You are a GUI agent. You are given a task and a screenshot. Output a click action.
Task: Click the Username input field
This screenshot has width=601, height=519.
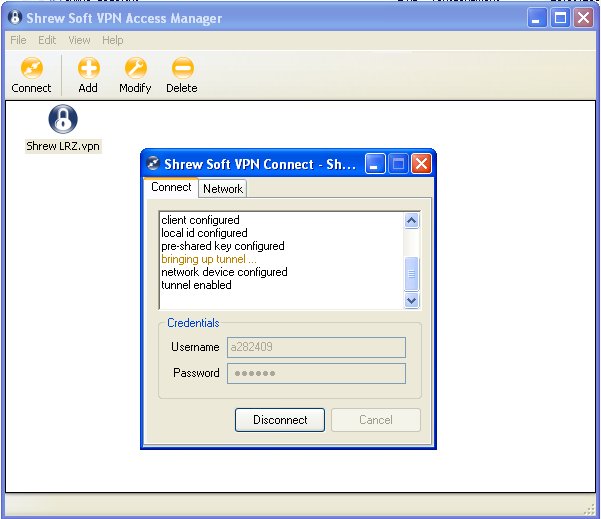tap(316, 347)
